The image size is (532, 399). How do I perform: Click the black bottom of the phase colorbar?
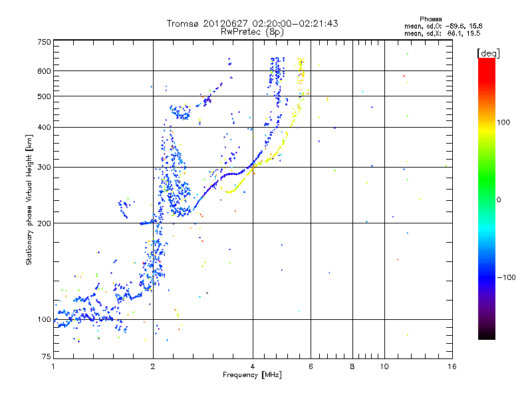click(487, 334)
